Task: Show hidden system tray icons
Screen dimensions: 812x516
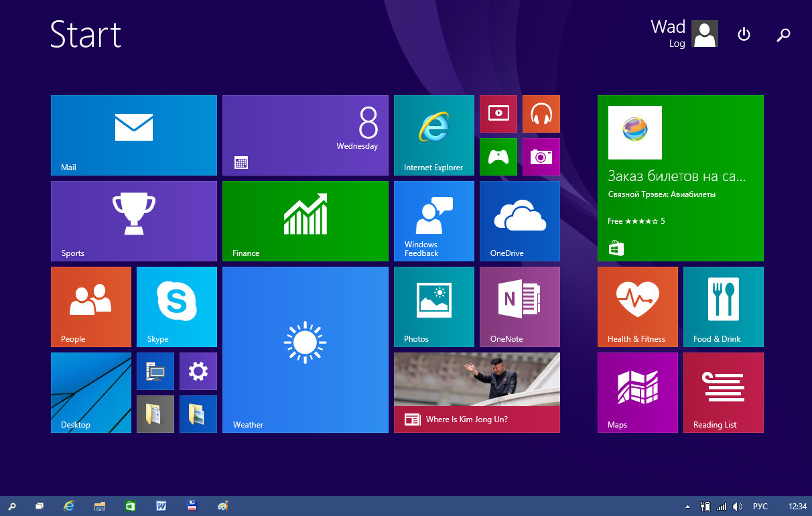Action: (x=687, y=507)
